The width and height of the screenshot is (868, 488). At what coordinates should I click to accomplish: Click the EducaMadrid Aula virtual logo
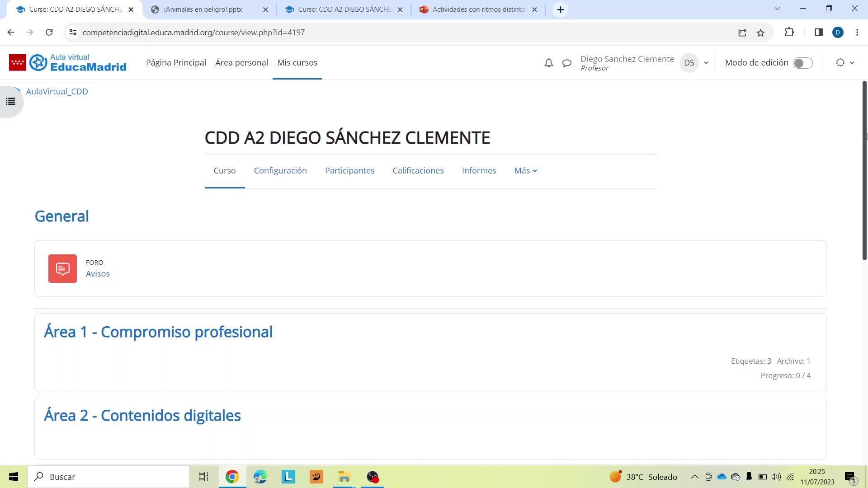68,62
